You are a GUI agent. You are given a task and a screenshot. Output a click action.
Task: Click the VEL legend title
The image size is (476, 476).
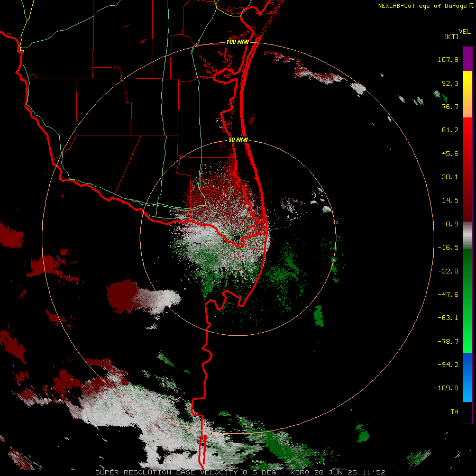(x=464, y=32)
